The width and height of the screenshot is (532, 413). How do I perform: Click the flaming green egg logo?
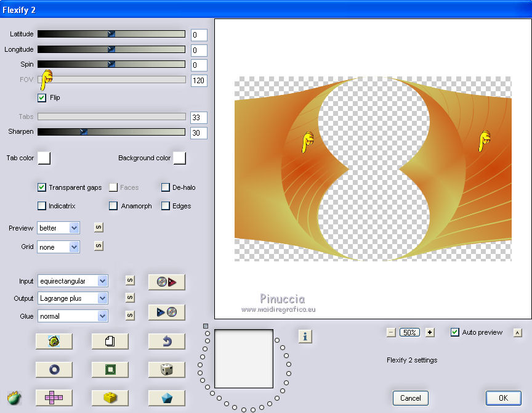pyautogui.click(x=14, y=398)
